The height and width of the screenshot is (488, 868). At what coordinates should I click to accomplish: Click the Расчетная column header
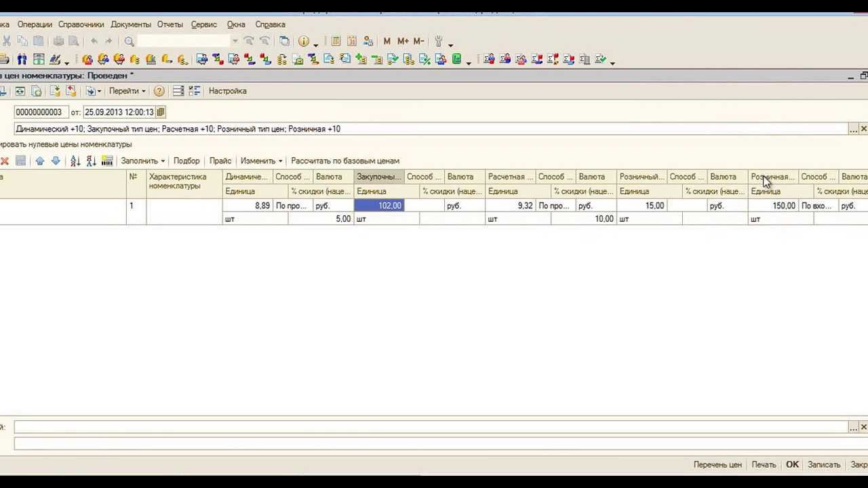[x=511, y=177]
